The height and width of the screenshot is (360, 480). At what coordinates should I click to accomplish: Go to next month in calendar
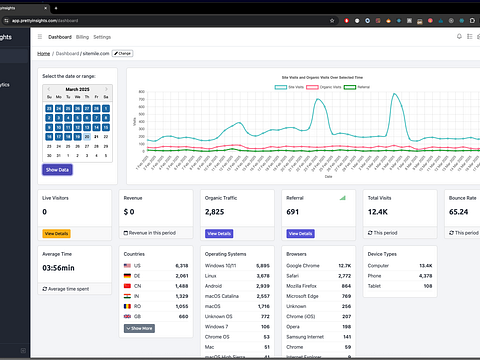coord(106,89)
